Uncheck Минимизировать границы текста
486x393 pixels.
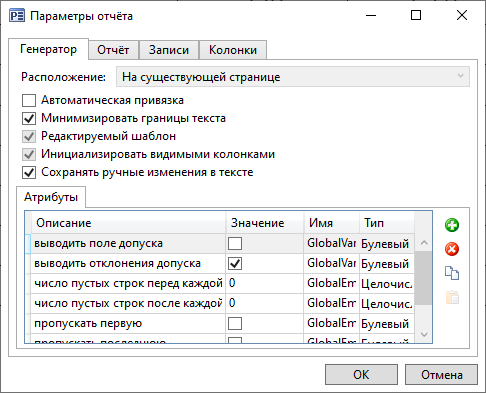[x=29, y=118]
